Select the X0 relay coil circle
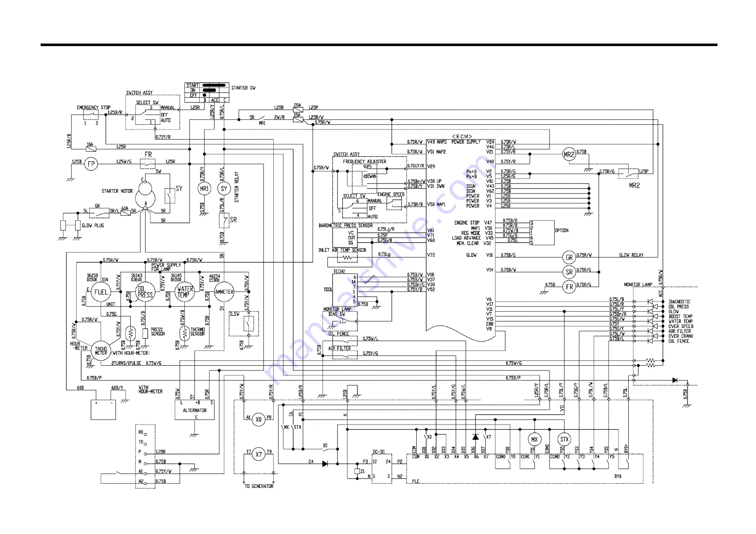756x534 pixels. (x=258, y=419)
